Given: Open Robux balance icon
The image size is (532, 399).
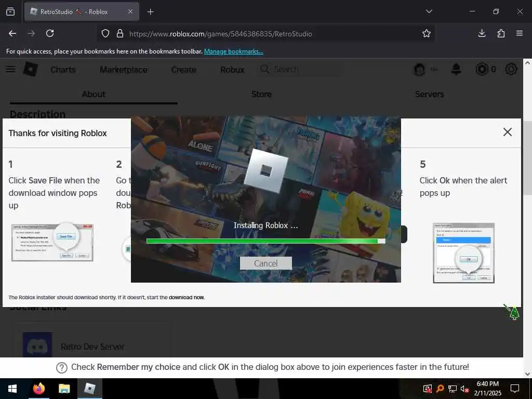Looking at the screenshot, I should click(482, 69).
